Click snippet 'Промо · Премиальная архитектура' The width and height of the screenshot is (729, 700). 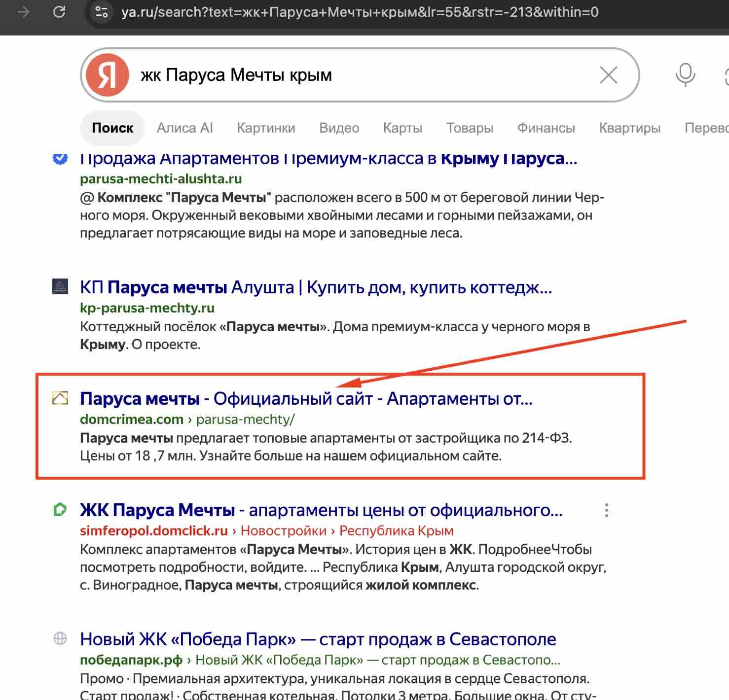point(193,679)
